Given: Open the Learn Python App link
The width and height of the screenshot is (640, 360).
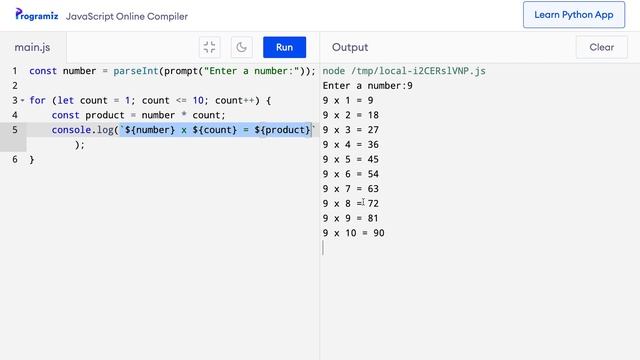Looking at the screenshot, I should click(574, 15).
